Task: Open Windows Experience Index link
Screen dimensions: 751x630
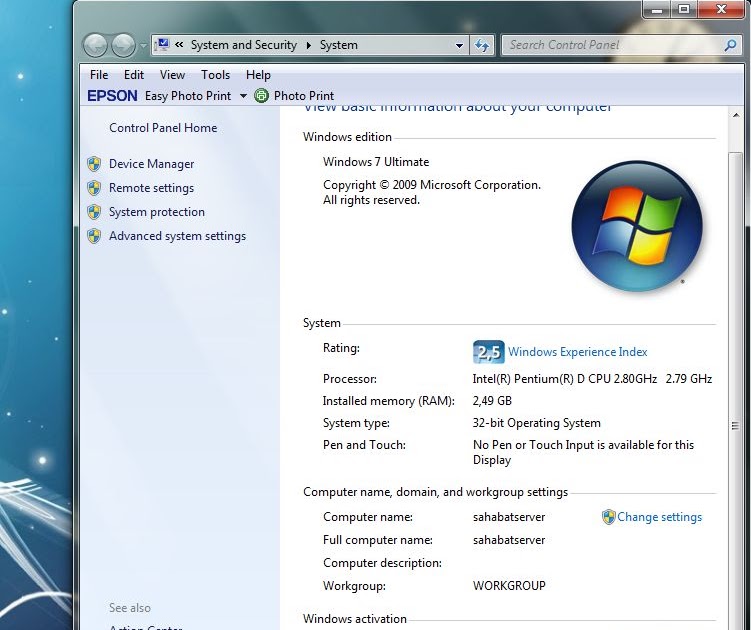Action: pos(578,352)
